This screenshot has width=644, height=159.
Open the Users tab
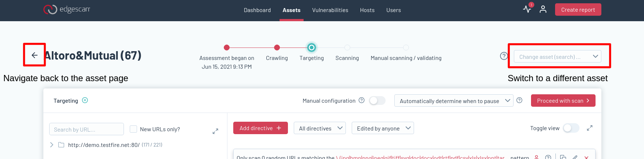(x=394, y=10)
